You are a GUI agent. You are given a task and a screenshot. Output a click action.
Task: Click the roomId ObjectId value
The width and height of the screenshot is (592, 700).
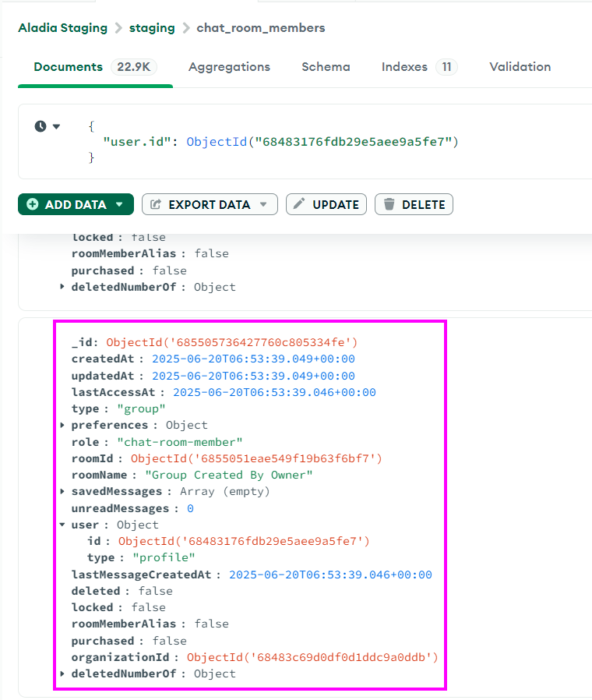click(x=256, y=458)
